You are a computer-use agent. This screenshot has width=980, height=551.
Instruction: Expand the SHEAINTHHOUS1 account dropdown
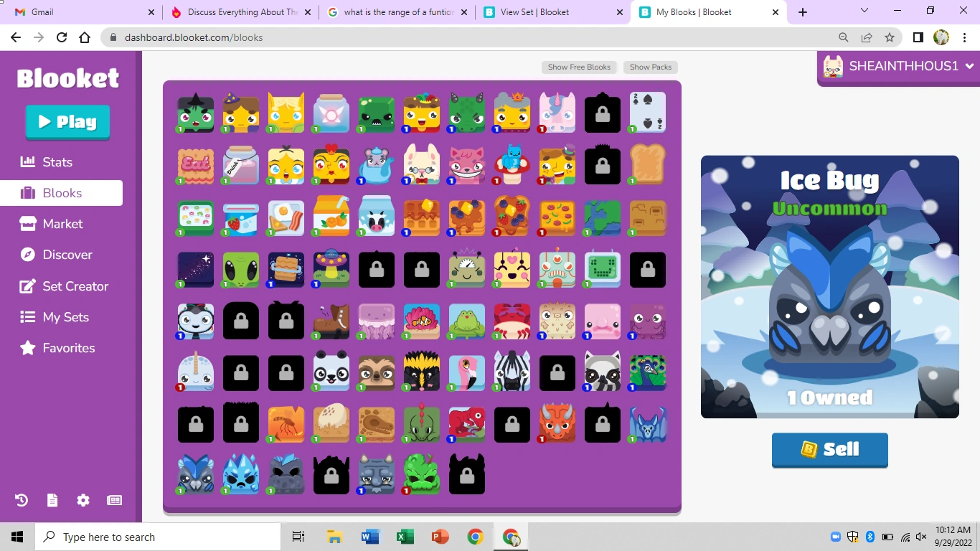coord(898,65)
